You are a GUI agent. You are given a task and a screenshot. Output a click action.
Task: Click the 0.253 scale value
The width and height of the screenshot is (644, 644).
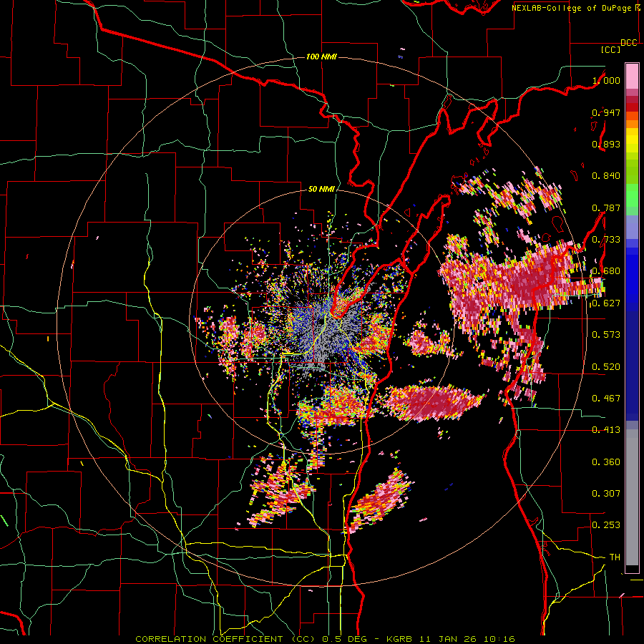point(606,525)
